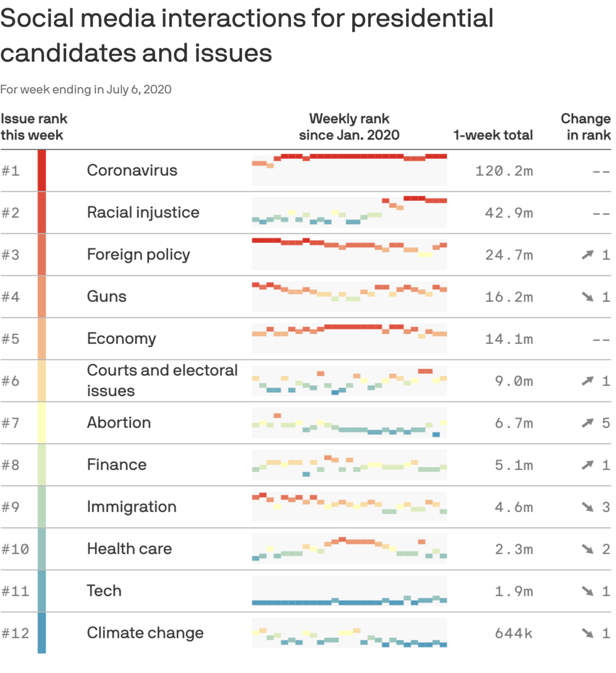
Task: Click the blue color bar at rank #12
Action: pos(41,633)
